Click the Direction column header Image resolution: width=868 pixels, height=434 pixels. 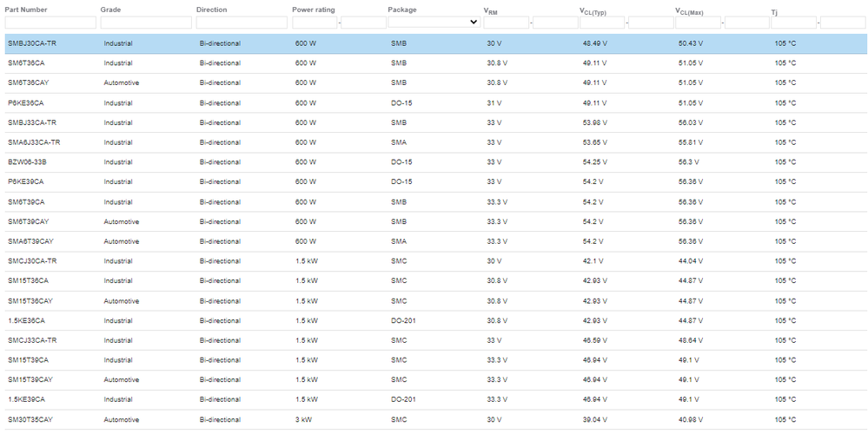coord(211,10)
